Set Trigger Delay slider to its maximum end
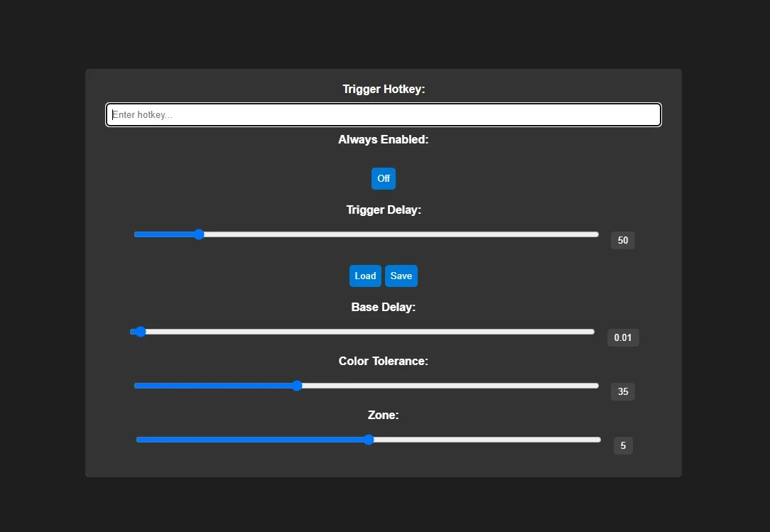Image resolution: width=770 pixels, height=532 pixels. pyautogui.click(x=597, y=234)
